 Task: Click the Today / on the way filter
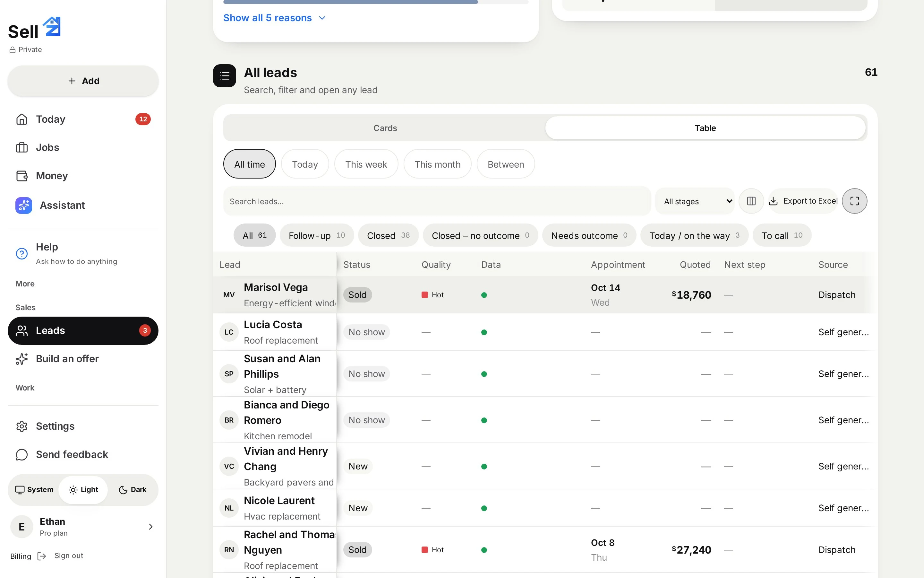(x=694, y=235)
